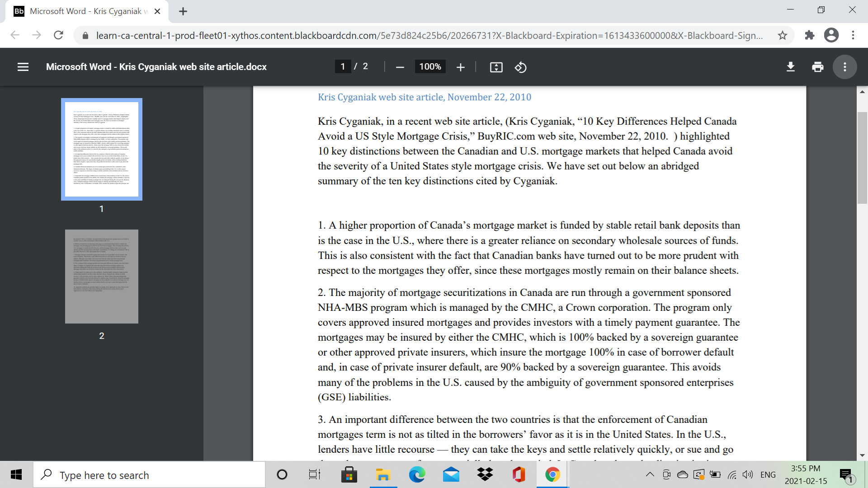Open the print dialog
Viewport: 868px width, 488px height.
click(x=817, y=67)
